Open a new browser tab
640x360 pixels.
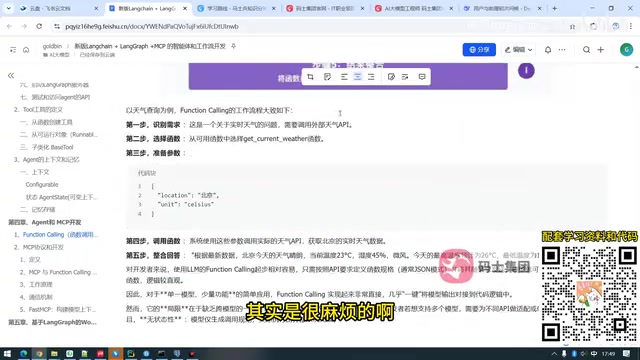pyautogui.click(x=554, y=8)
